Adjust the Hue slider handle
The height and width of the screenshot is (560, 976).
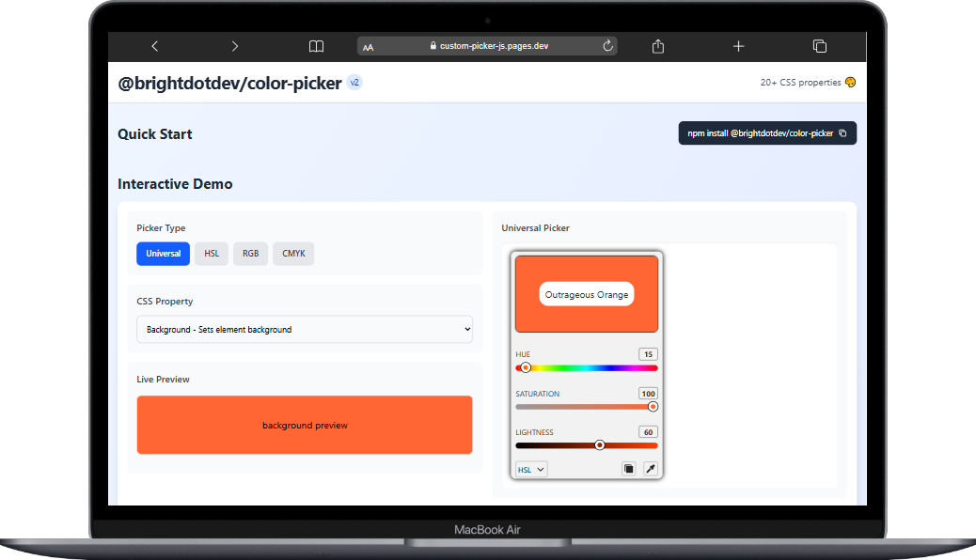525,367
